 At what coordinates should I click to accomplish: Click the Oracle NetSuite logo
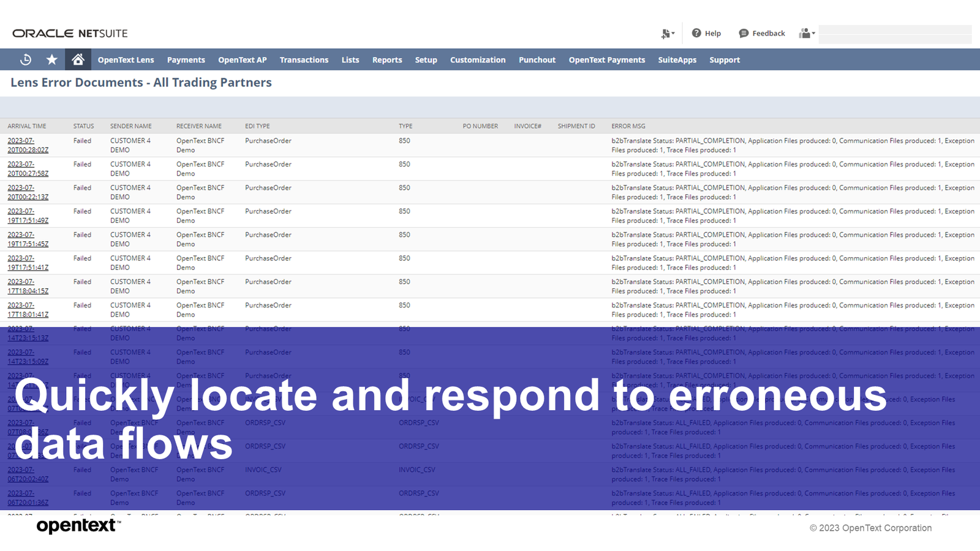point(70,33)
